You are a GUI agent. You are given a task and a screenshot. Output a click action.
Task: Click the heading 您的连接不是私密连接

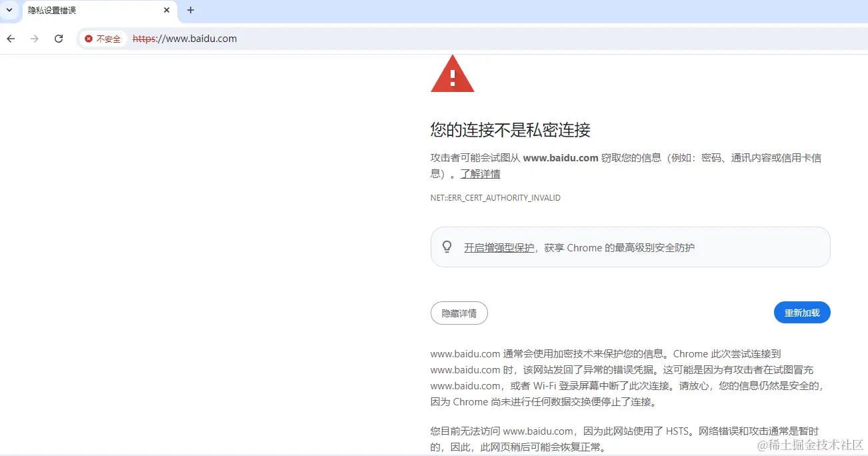click(x=511, y=129)
